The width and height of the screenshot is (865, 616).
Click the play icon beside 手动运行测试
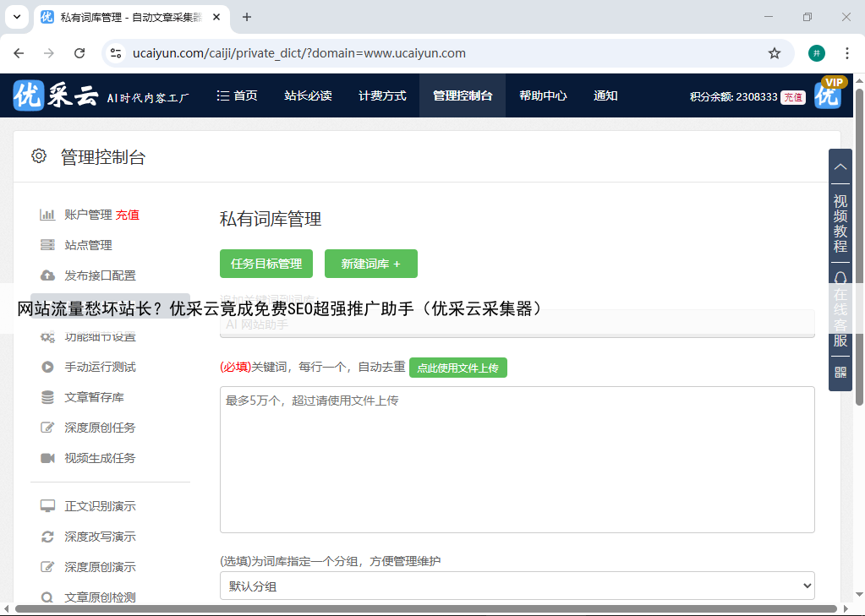(x=47, y=367)
